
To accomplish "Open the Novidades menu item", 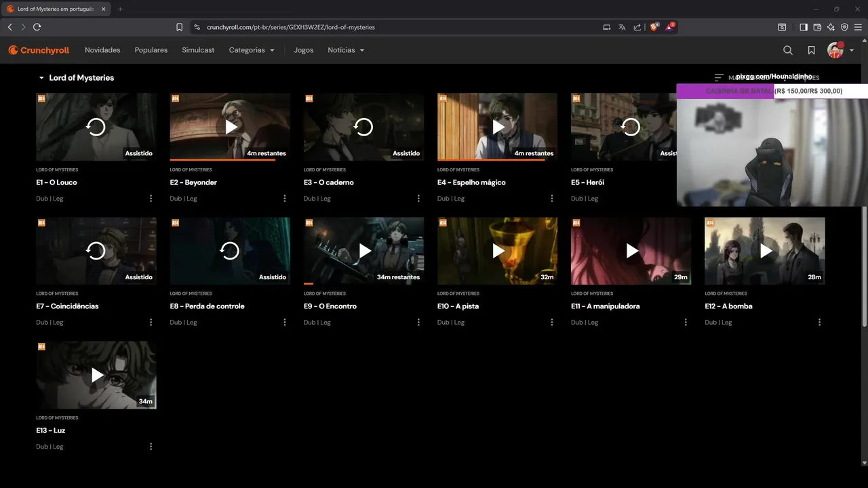I will pyautogui.click(x=102, y=50).
